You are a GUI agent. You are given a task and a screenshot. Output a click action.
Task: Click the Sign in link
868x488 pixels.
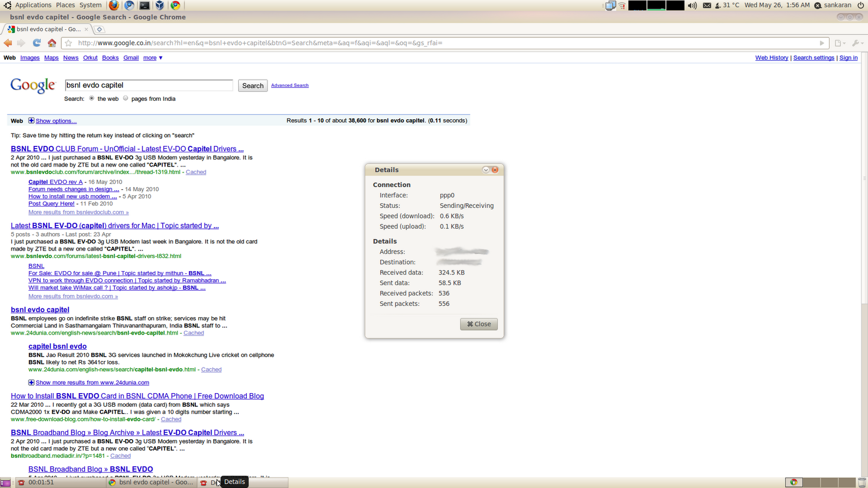(x=848, y=58)
